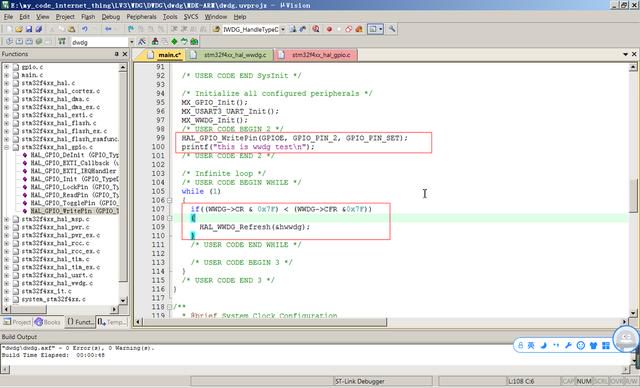Open the Configuration wrench icon
The image size is (640, 388).
coord(392,29)
